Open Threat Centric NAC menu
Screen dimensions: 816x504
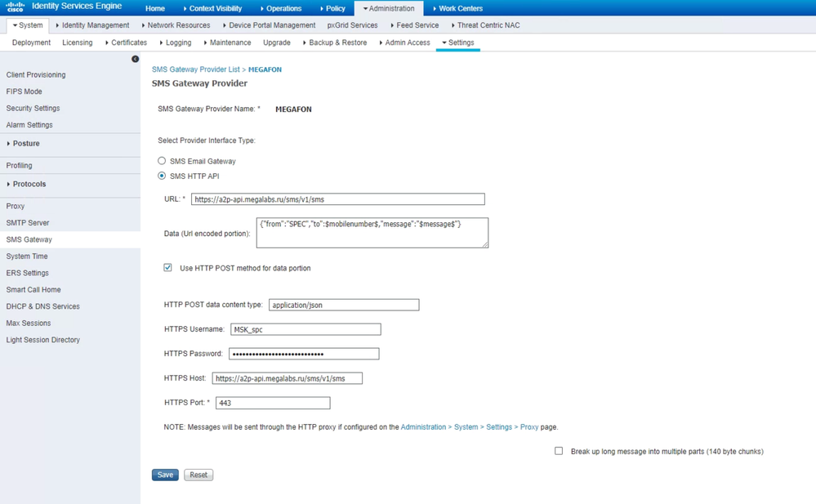click(485, 25)
